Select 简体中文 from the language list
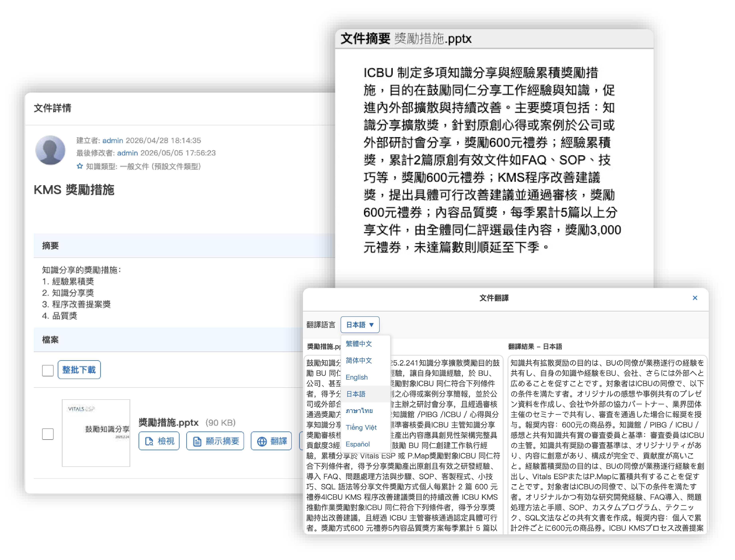The height and width of the screenshot is (560, 735). (359, 360)
